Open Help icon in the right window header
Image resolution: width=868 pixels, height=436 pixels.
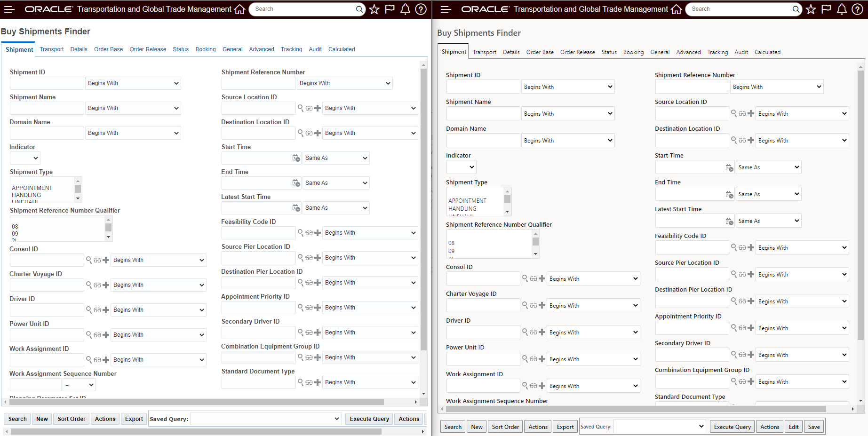coord(858,9)
